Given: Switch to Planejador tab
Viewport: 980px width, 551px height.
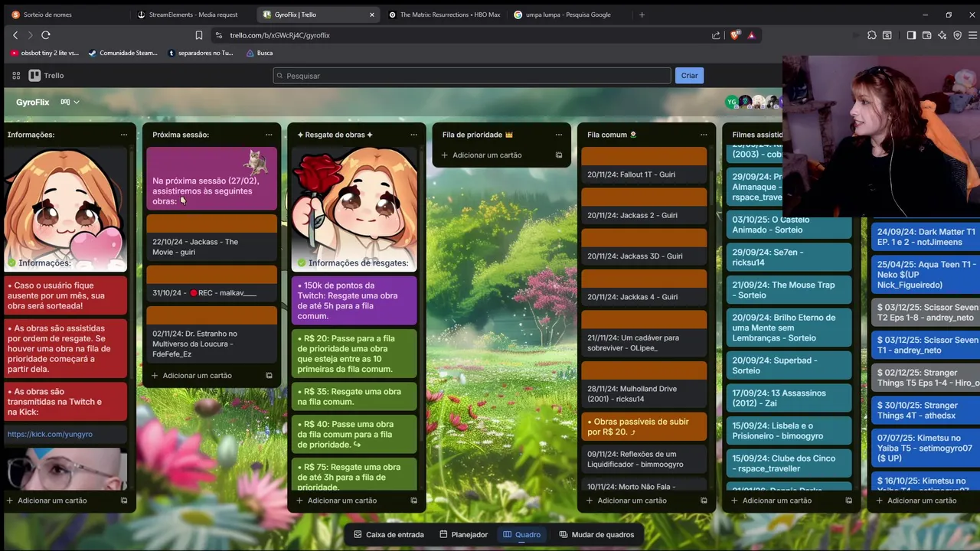Looking at the screenshot, I should (463, 535).
